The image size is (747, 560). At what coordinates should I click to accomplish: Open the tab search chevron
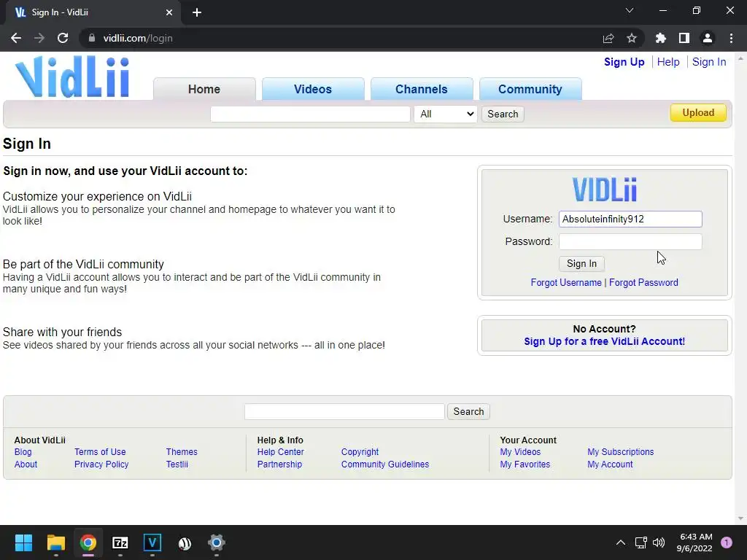630,10
